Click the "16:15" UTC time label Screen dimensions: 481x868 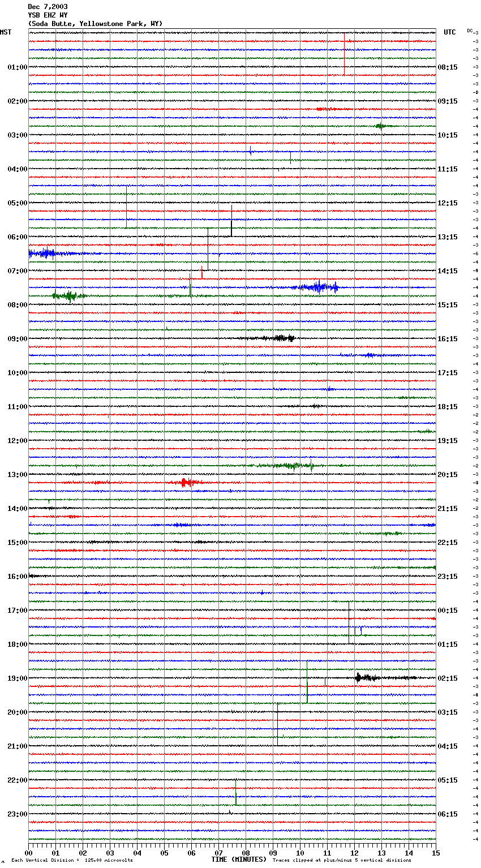pyautogui.click(x=448, y=339)
